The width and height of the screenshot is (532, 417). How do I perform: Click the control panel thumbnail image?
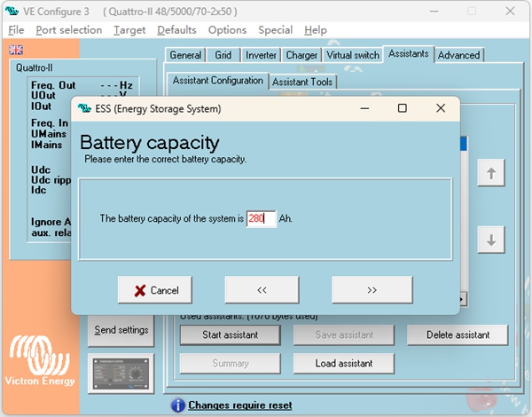point(121,374)
